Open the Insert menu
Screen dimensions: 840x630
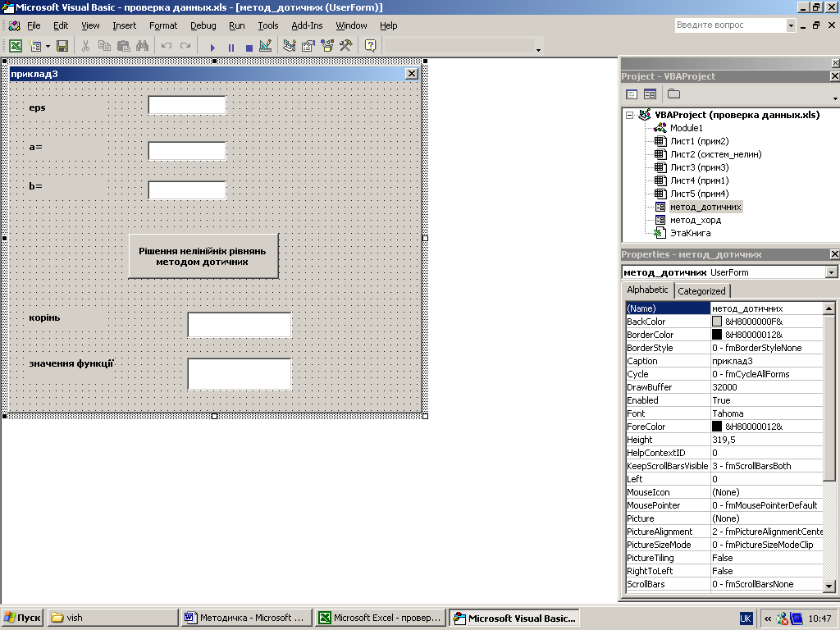(x=125, y=25)
